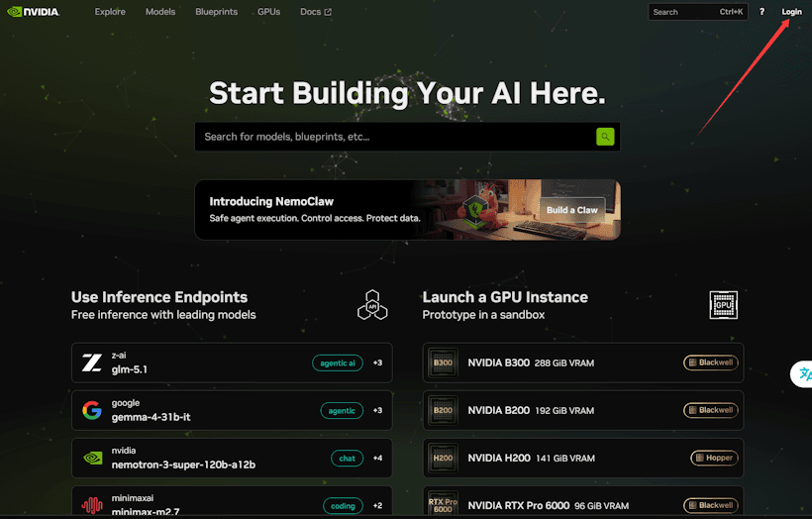The height and width of the screenshot is (519, 812).
Task: Click the coding tag on minimax-m2.7
Action: pyautogui.click(x=343, y=506)
